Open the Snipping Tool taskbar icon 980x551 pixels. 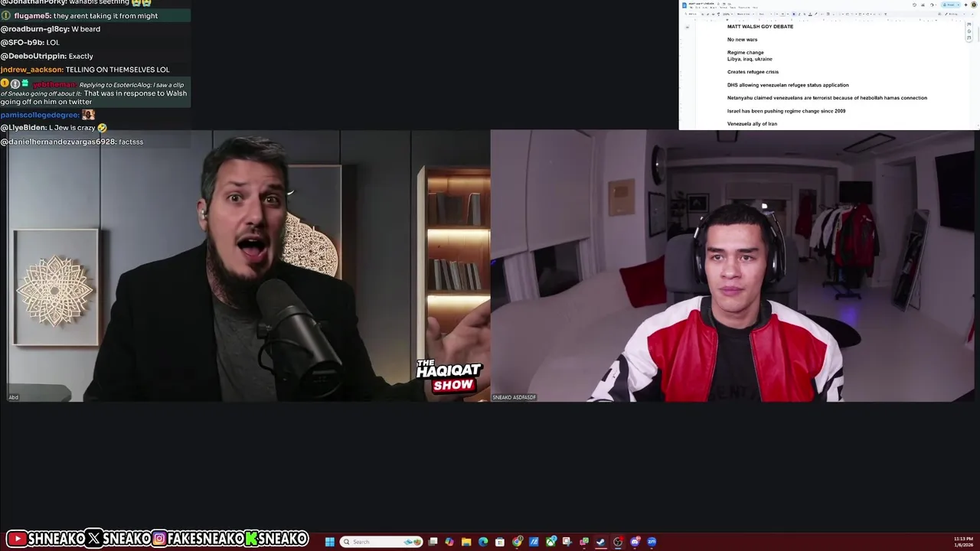coord(567,542)
